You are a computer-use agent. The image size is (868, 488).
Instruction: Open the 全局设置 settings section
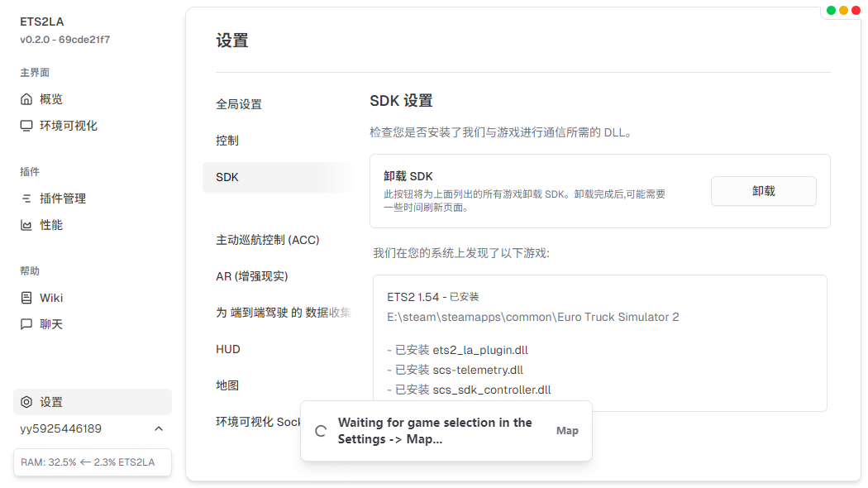tap(239, 104)
